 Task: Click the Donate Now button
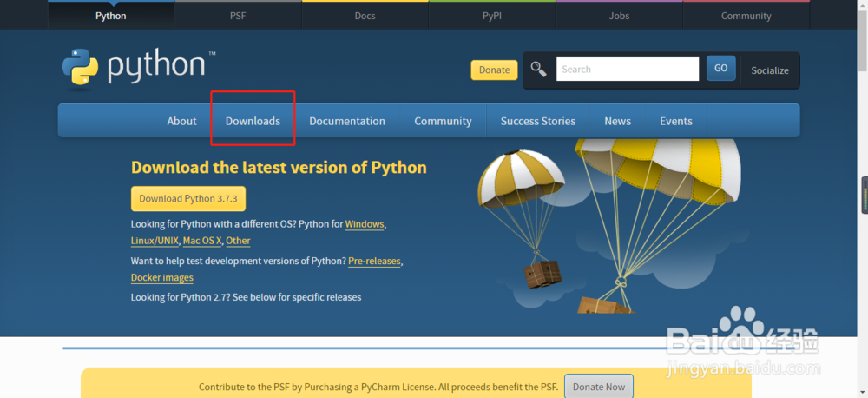(x=599, y=387)
